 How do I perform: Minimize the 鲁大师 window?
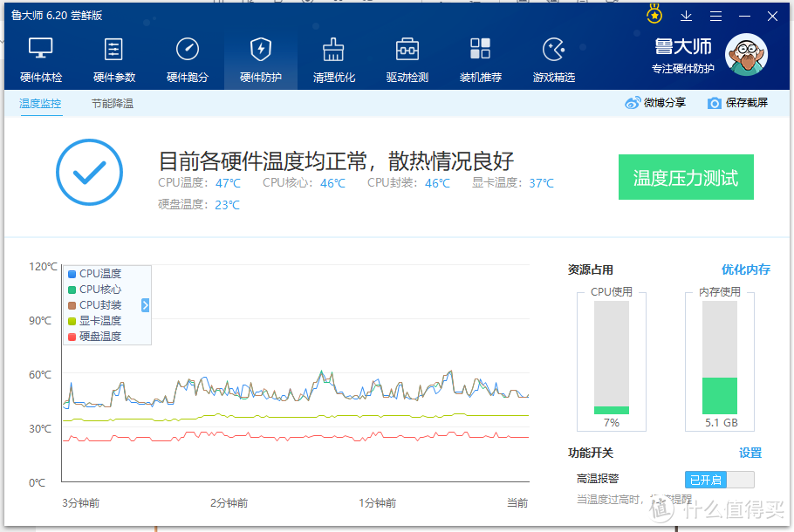click(744, 17)
